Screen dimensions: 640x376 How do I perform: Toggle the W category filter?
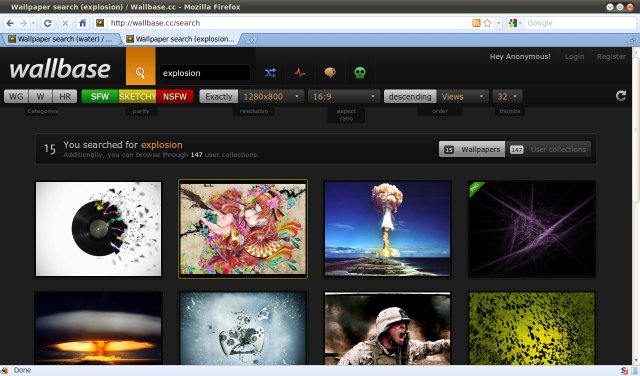(x=40, y=96)
